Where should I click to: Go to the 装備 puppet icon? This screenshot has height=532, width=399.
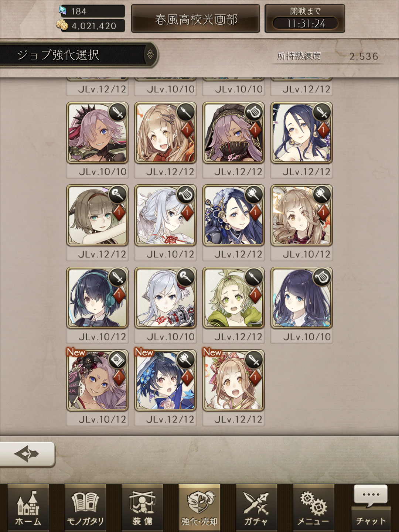pyautogui.click(x=142, y=508)
